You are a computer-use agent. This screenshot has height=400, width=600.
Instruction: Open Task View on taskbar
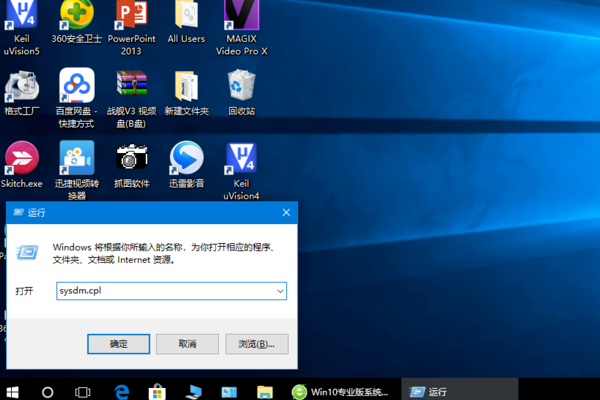click(83, 392)
